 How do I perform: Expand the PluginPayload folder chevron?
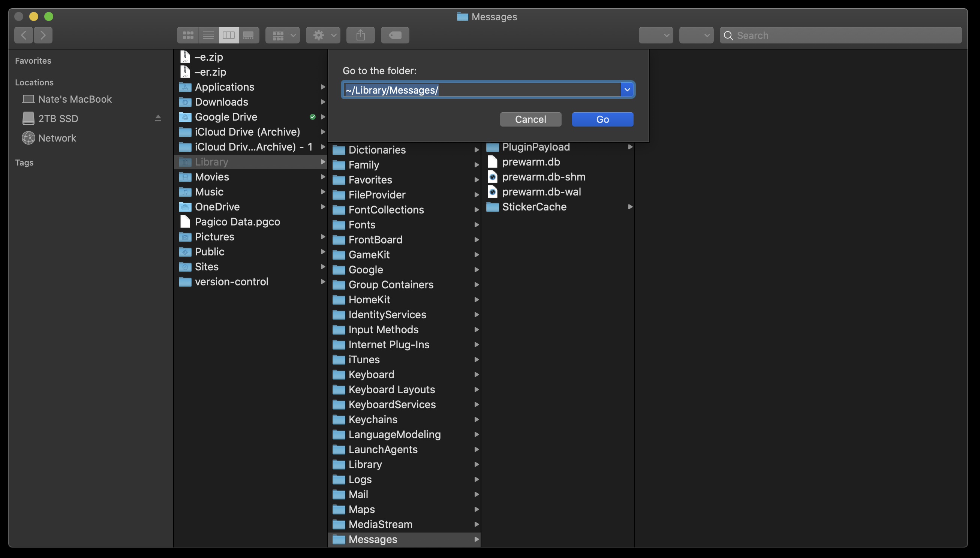pos(629,146)
